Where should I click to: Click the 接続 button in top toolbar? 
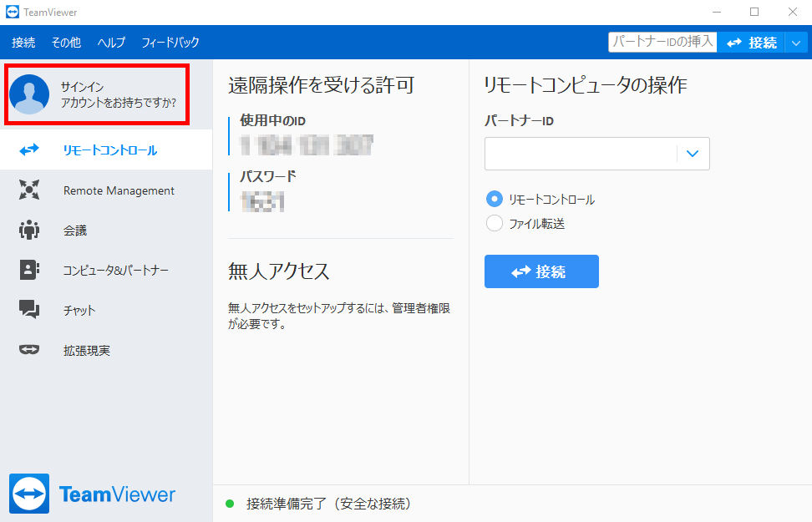751,43
